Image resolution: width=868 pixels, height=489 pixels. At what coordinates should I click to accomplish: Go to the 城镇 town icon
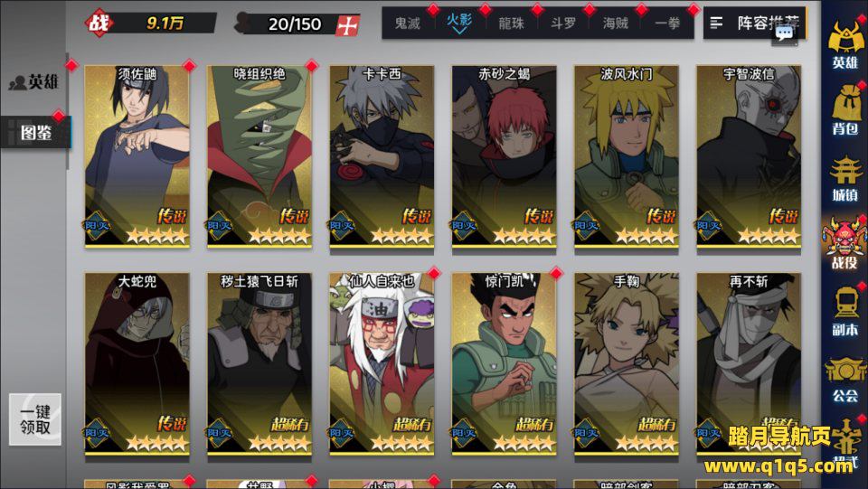tap(844, 179)
